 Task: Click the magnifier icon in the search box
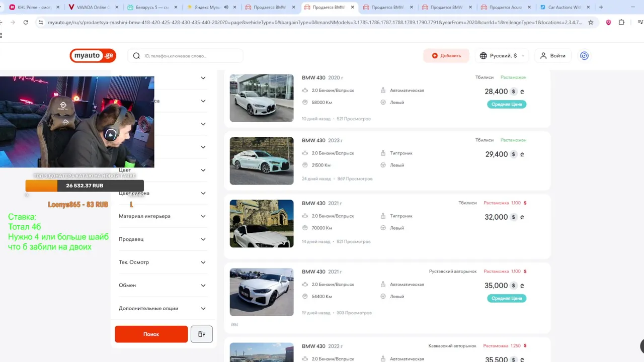pos(136,56)
